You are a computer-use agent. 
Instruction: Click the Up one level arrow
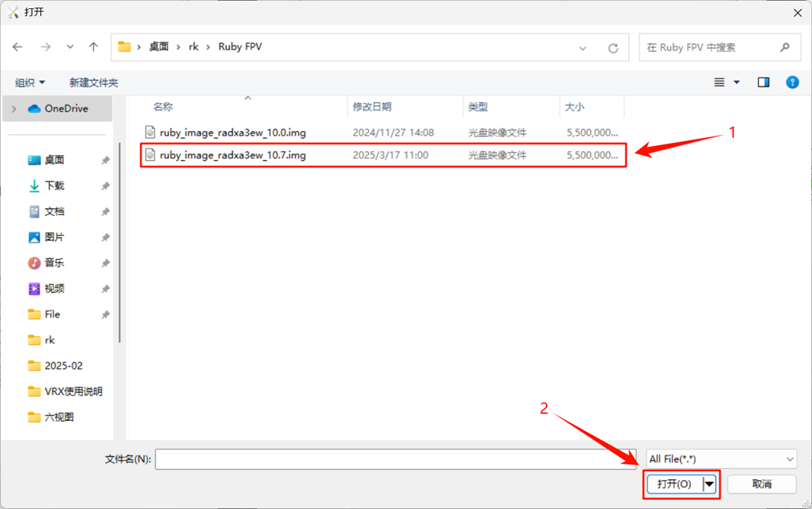pos(92,46)
